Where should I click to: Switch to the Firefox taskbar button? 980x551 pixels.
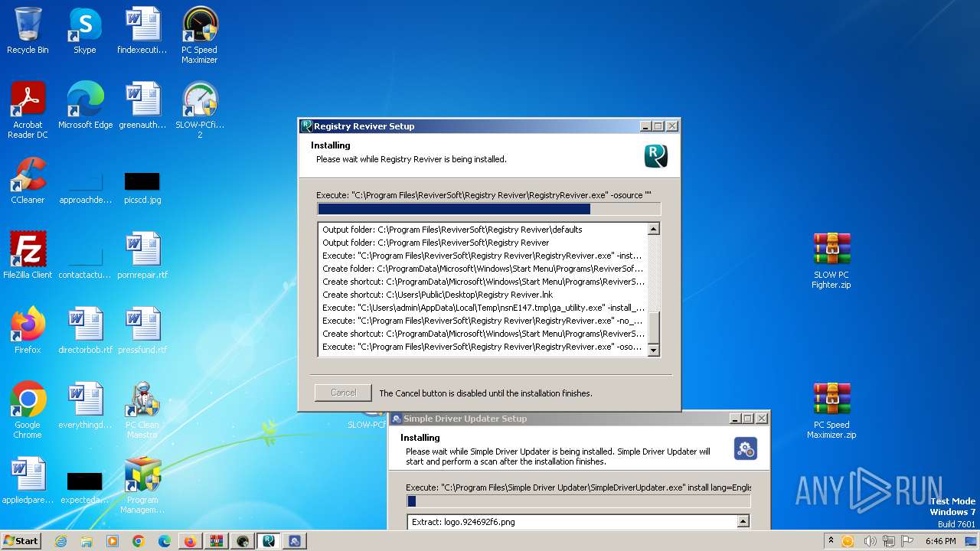coord(190,541)
